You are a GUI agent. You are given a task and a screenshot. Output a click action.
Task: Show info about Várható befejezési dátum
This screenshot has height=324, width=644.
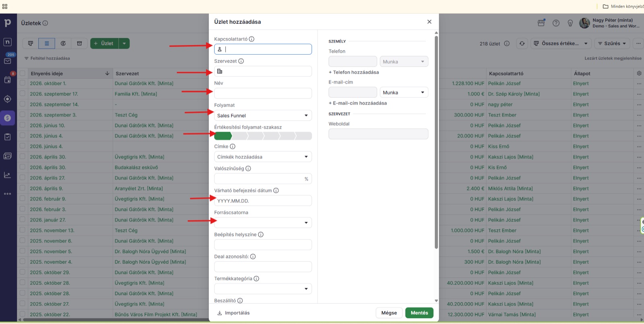pos(276,191)
